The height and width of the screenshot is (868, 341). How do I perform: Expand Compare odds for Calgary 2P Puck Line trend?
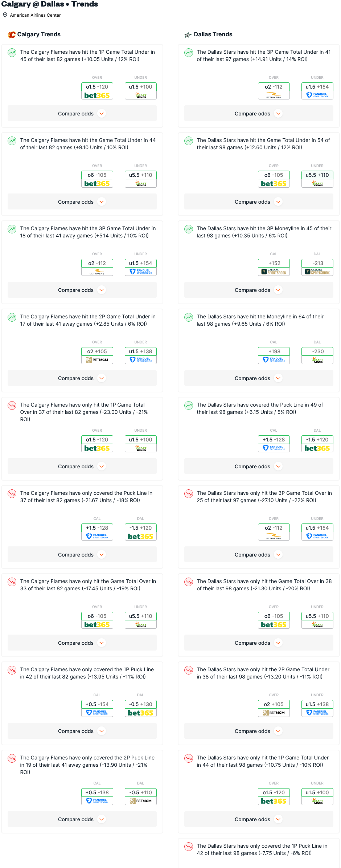click(x=82, y=819)
